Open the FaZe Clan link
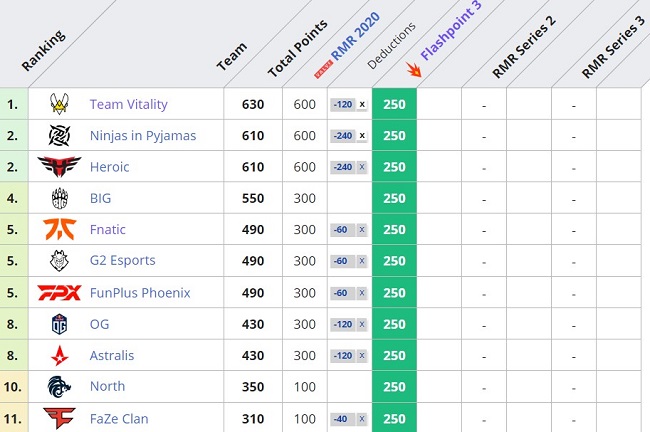 point(119,419)
